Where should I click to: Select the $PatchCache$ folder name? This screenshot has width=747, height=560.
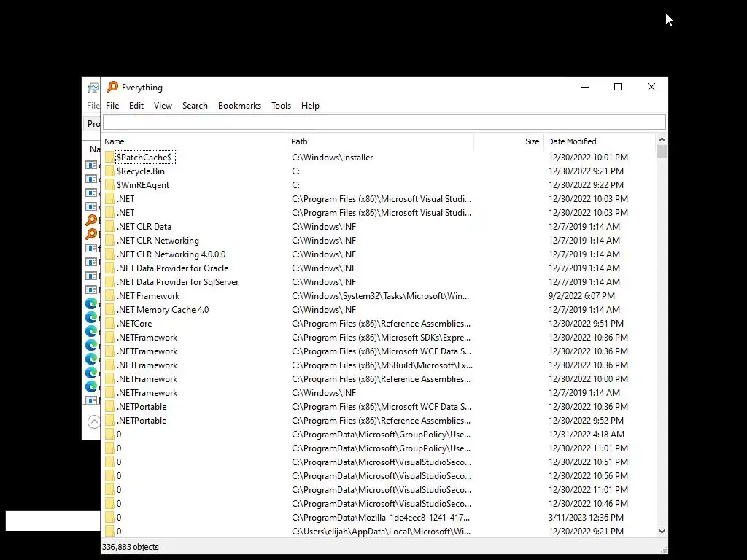[144, 157]
